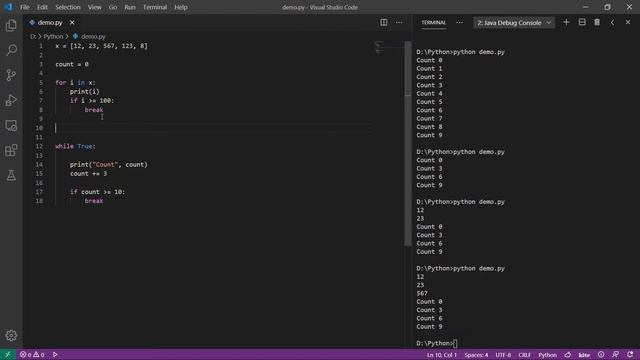Split the terminal
The height and width of the screenshot is (360, 640).
pyautogui.click(x=582, y=22)
